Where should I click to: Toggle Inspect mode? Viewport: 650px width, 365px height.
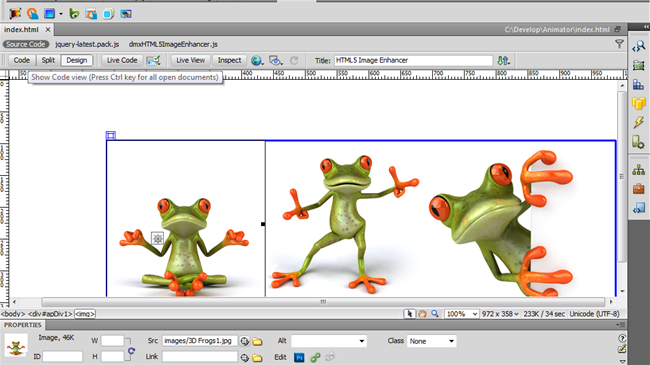coord(230,60)
